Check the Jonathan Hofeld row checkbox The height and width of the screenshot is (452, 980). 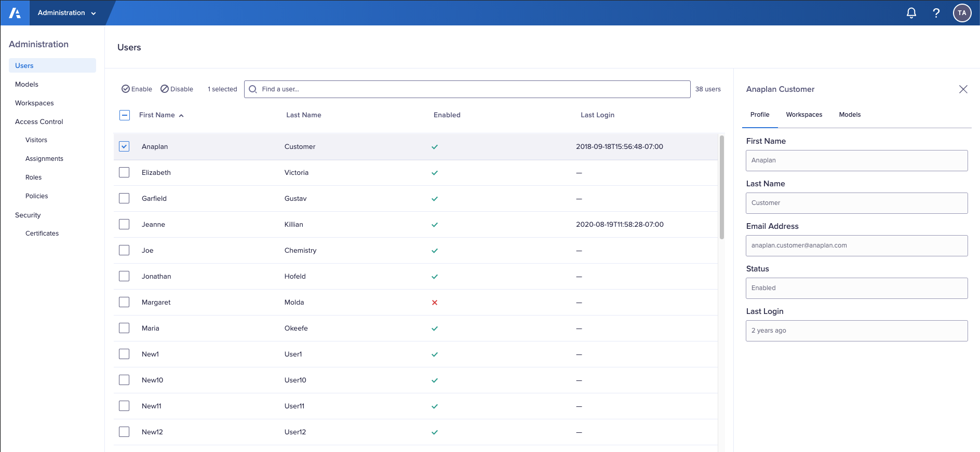124,276
